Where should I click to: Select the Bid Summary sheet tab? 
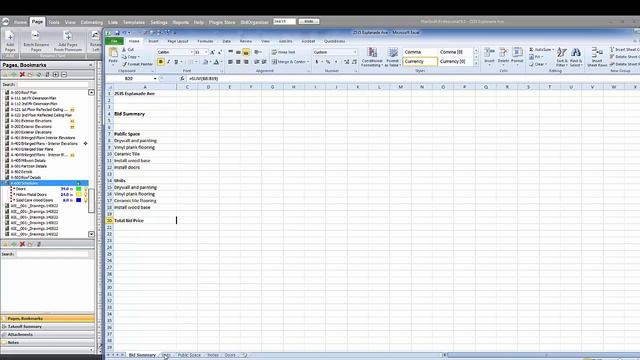[x=142, y=355]
